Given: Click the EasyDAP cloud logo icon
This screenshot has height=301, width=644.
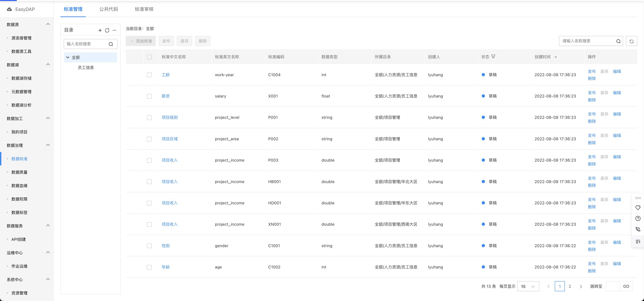Looking at the screenshot, I should coord(9,9).
